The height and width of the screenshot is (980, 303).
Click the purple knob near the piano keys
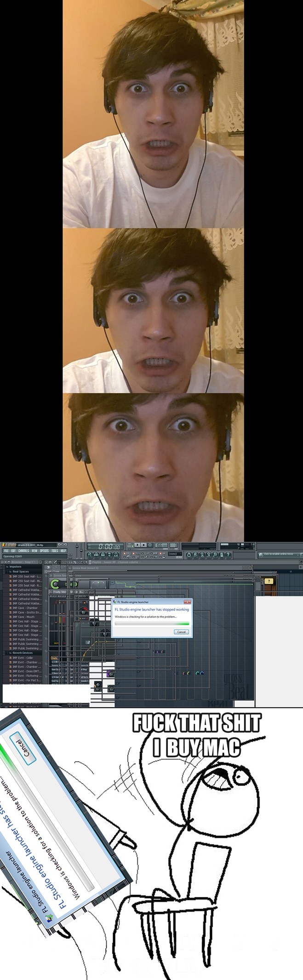[x=111, y=674]
